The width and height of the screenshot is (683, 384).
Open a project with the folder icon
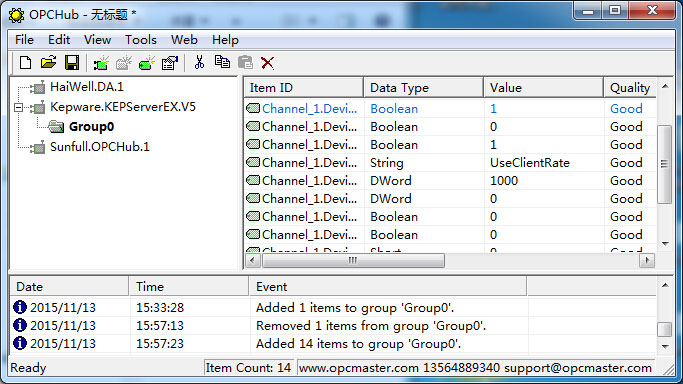coord(48,63)
